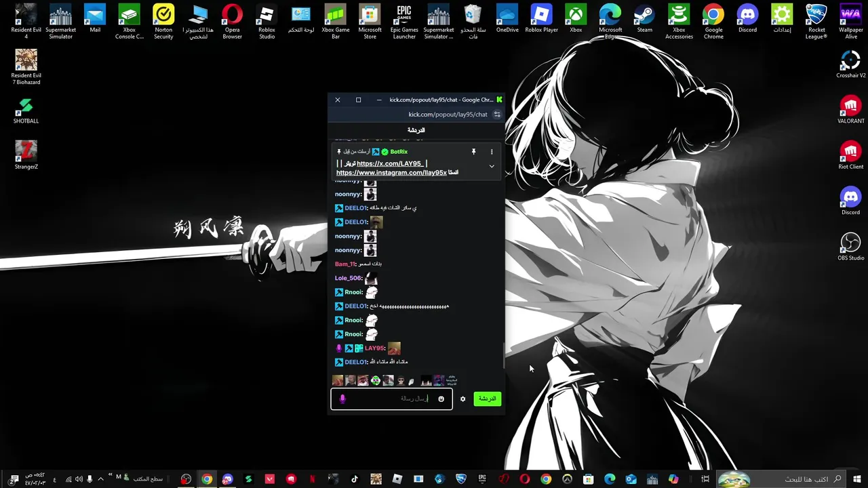Show hidden system tray icons arrow
The height and width of the screenshot is (488, 868).
pos(100,479)
